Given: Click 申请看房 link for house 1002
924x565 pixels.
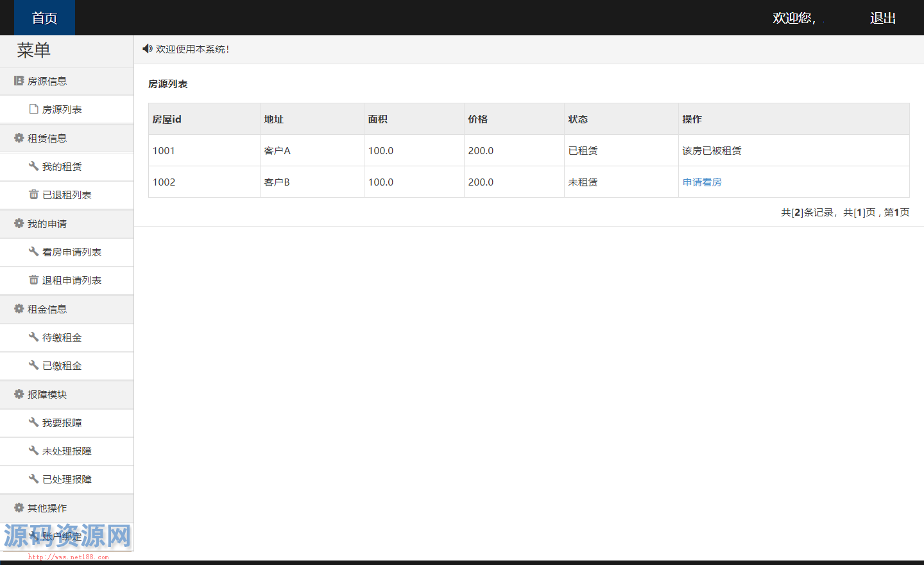Looking at the screenshot, I should [702, 182].
